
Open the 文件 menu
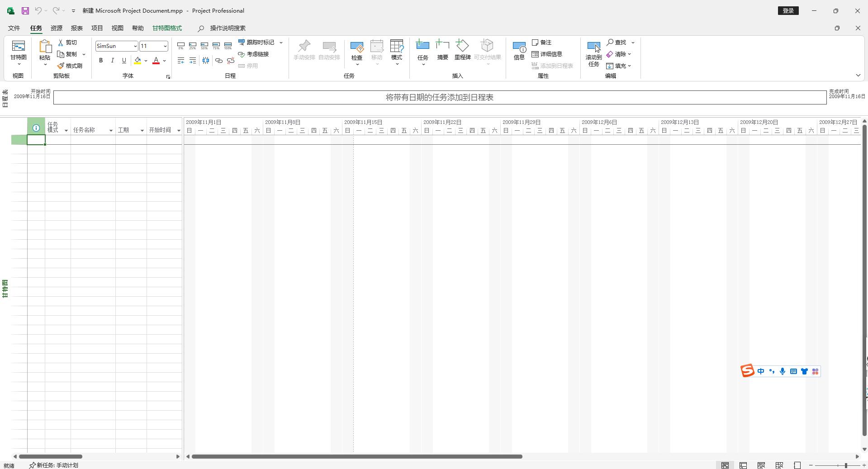[13, 28]
